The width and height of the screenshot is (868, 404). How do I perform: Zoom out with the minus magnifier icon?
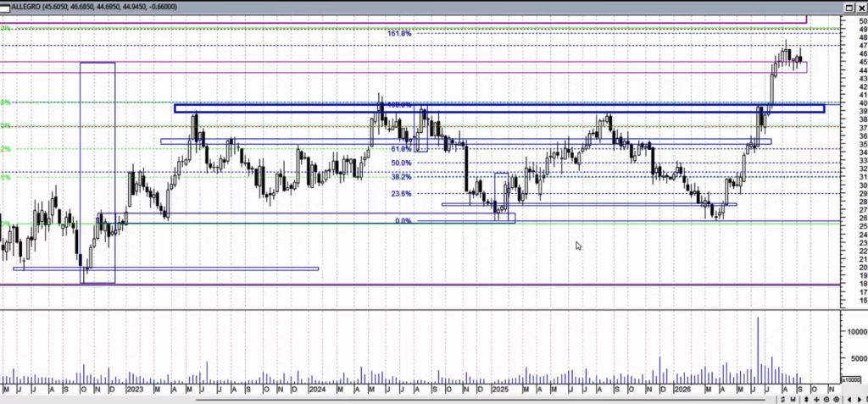826,400
